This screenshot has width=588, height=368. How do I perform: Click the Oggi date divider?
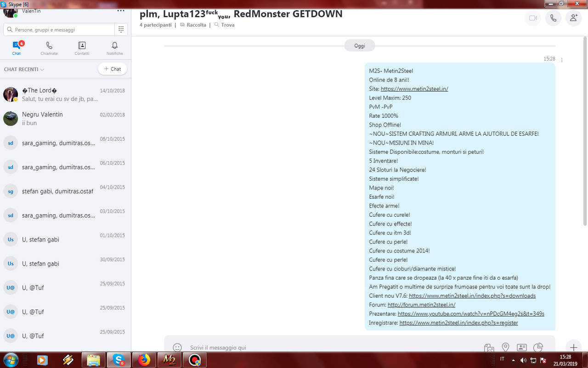click(x=360, y=46)
